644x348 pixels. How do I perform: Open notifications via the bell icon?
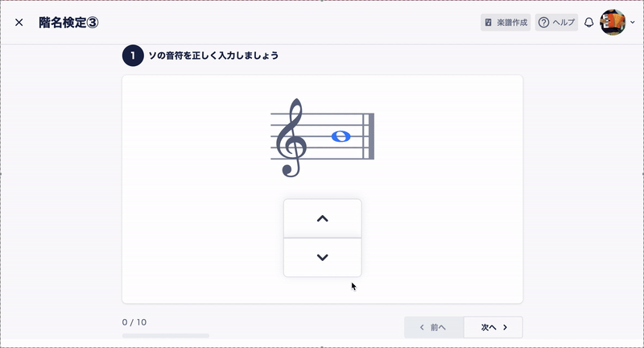pos(589,23)
